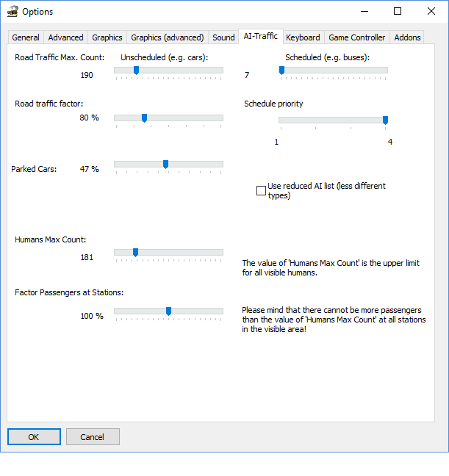Click the Parked Cars slider thumb
The height and width of the screenshot is (476, 449).
tap(165, 165)
